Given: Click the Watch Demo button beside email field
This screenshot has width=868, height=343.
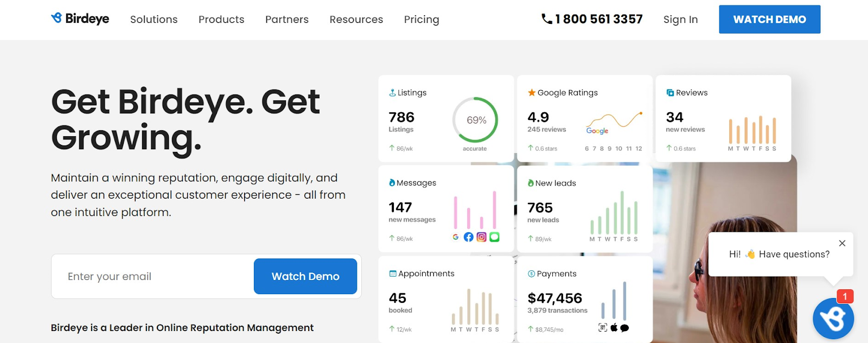Looking at the screenshot, I should coord(305,276).
